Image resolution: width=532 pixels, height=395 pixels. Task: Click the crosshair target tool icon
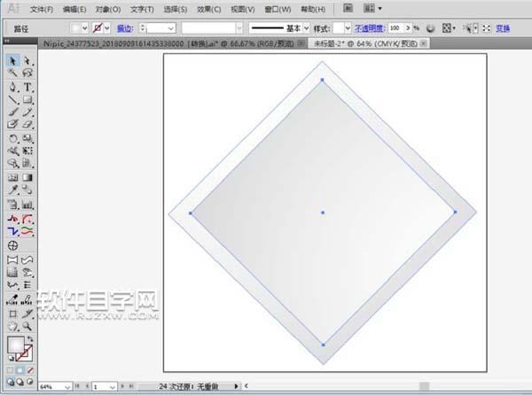click(x=12, y=245)
